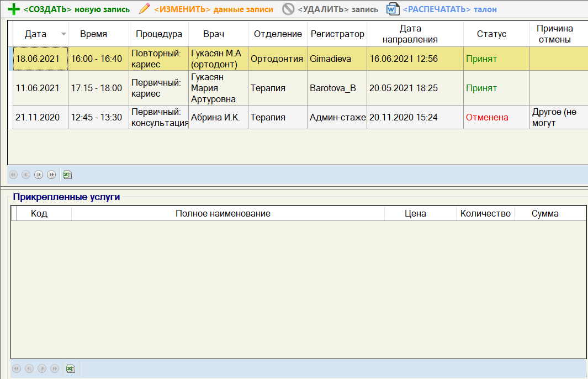Viewport: 588px width, 379px height.
Task: Export attached services grid to Excel
Action: click(x=70, y=369)
